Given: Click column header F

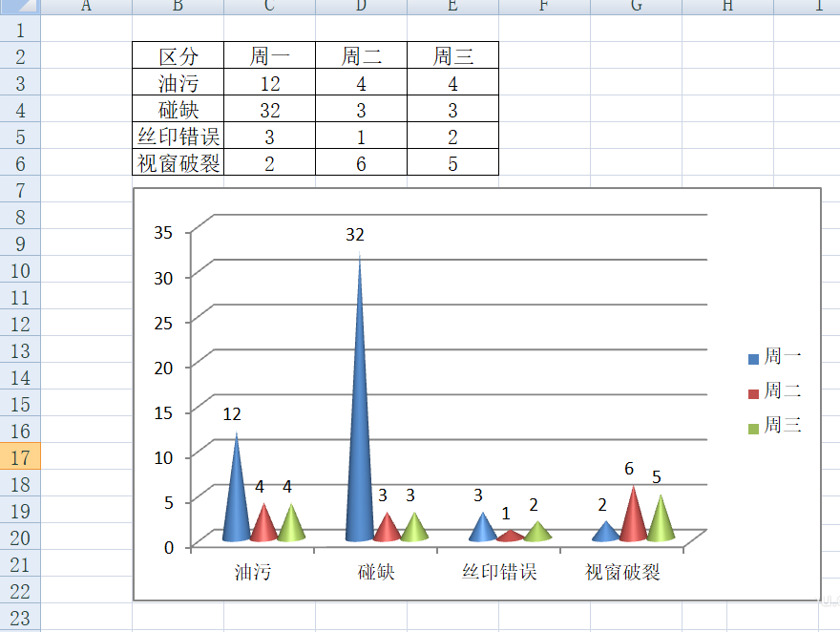Looking at the screenshot, I should pos(544,8).
